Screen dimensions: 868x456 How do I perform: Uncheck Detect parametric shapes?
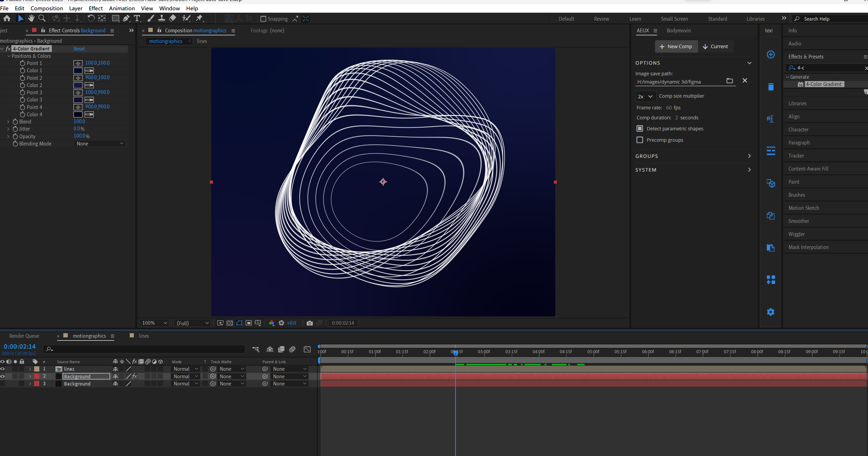(640, 129)
